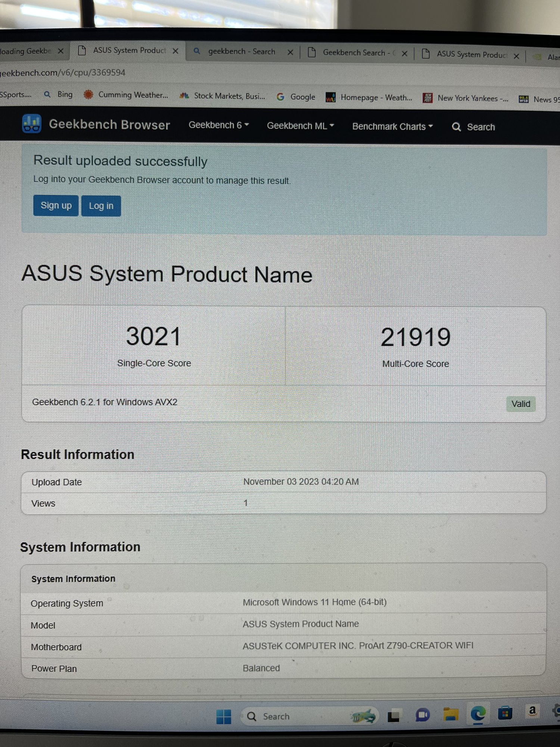
Task: Click the 'Balanced' power plan value
Action: click(261, 668)
